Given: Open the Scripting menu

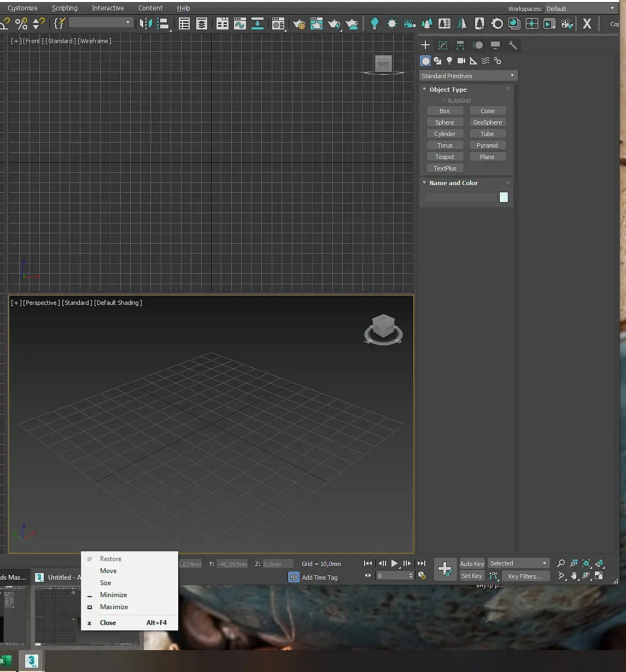Looking at the screenshot, I should point(65,8).
